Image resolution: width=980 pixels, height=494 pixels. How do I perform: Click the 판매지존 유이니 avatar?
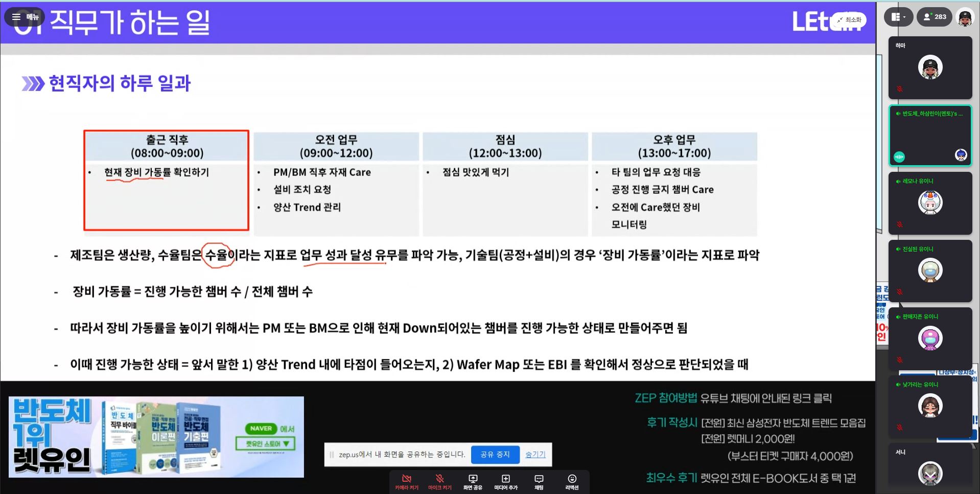point(930,339)
